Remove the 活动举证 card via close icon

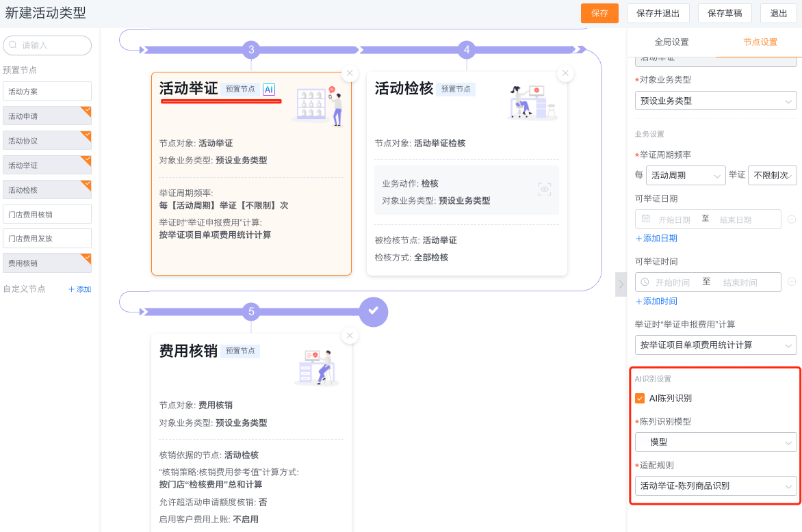(350, 73)
